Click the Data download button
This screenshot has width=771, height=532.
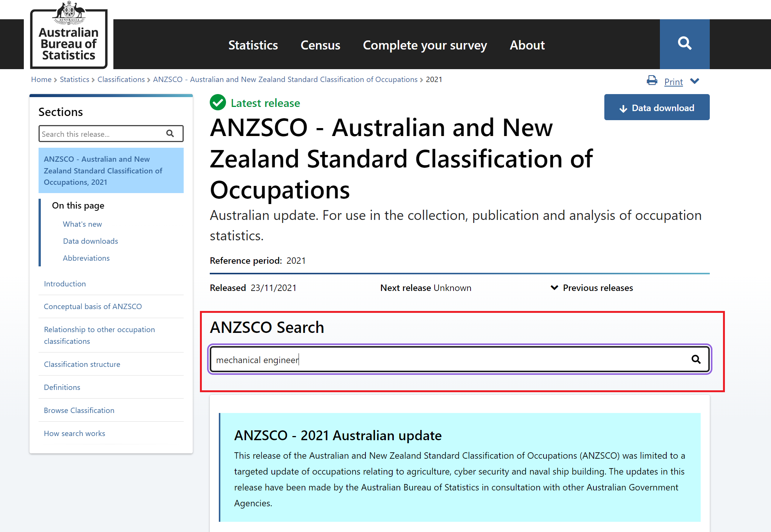pos(657,107)
